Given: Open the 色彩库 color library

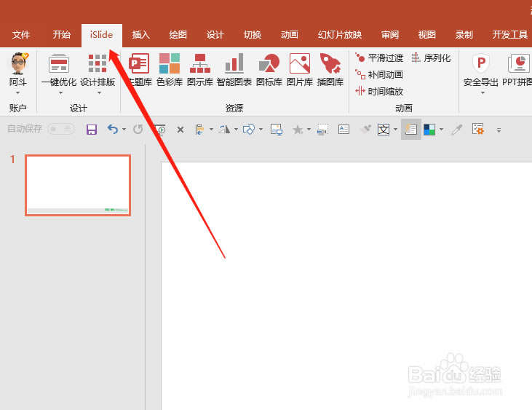Looking at the screenshot, I should coord(170,70).
